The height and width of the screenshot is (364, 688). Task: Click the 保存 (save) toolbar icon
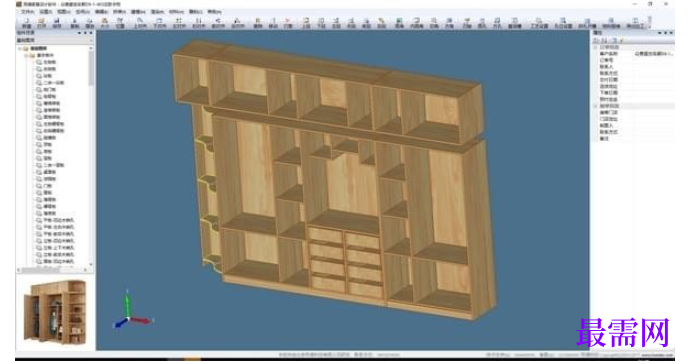pyautogui.click(x=57, y=23)
